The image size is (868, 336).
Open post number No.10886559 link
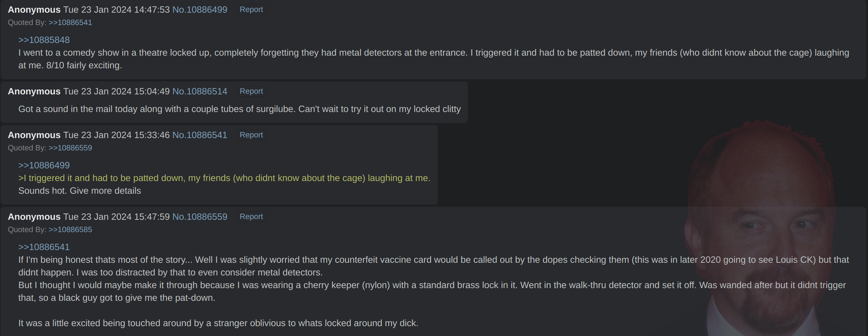[200, 217]
